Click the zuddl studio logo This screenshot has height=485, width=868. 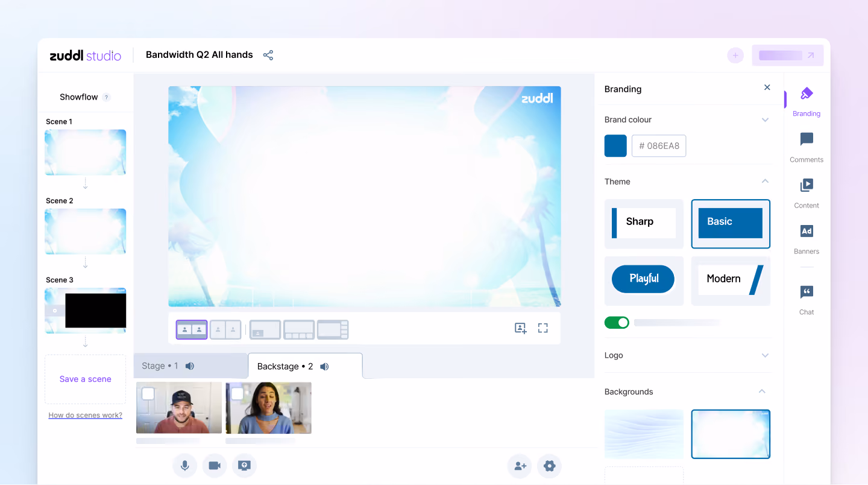(x=85, y=55)
